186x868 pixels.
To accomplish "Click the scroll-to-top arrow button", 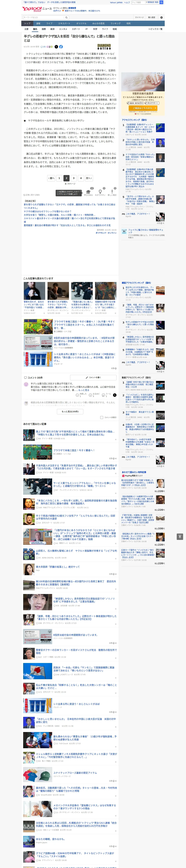I will point(180,536).
